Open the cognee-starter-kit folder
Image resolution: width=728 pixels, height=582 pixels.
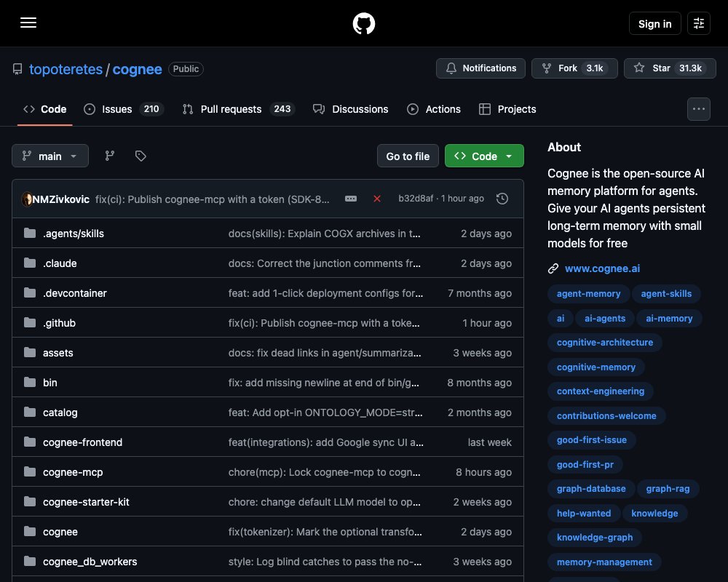(86, 502)
